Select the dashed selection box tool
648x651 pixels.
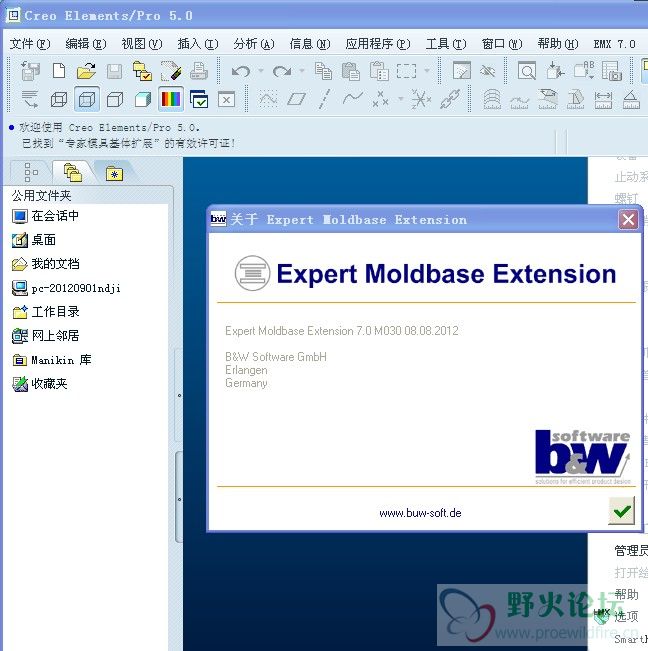(406, 71)
